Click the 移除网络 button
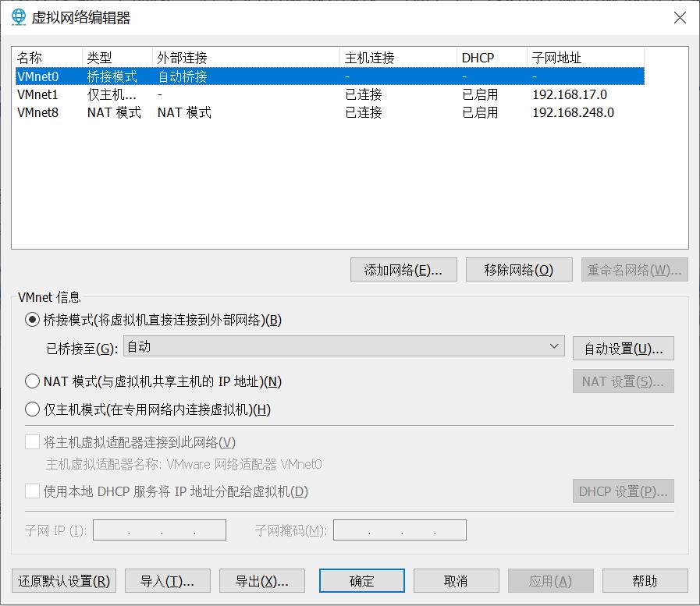 click(x=519, y=268)
